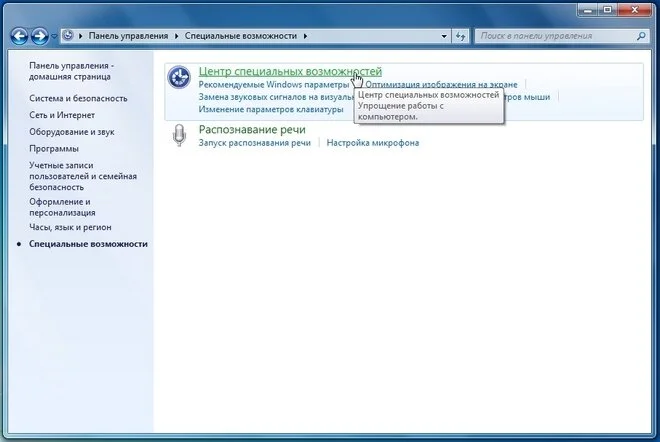The height and width of the screenshot is (442, 660).
Task: Open Сеть и Интернет category
Action: (62, 115)
